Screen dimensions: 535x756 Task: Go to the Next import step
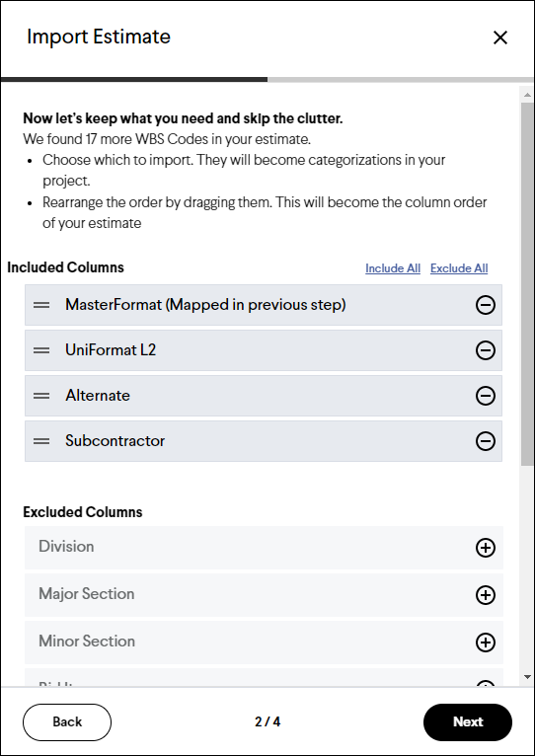coord(468,721)
